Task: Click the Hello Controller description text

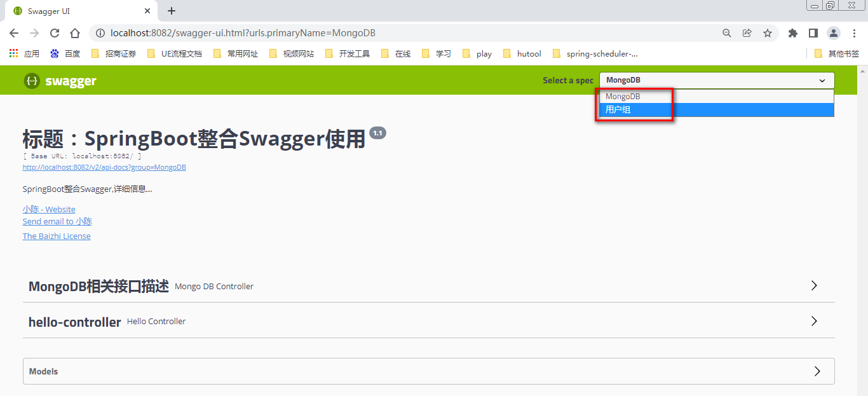Action: click(x=156, y=322)
